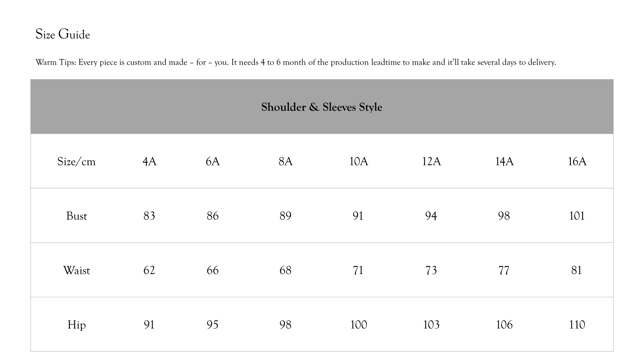The width and height of the screenshot is (644, 362).
Task: Select the Waist value 73 for 12A
Action: point(431,270)
